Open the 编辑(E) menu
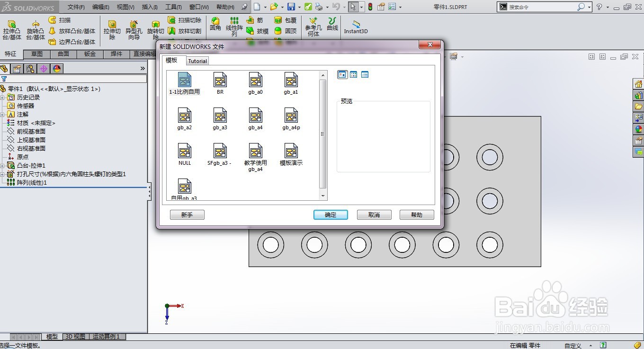The height and width of the screenshot is (349, 644). tap(101, 7)
